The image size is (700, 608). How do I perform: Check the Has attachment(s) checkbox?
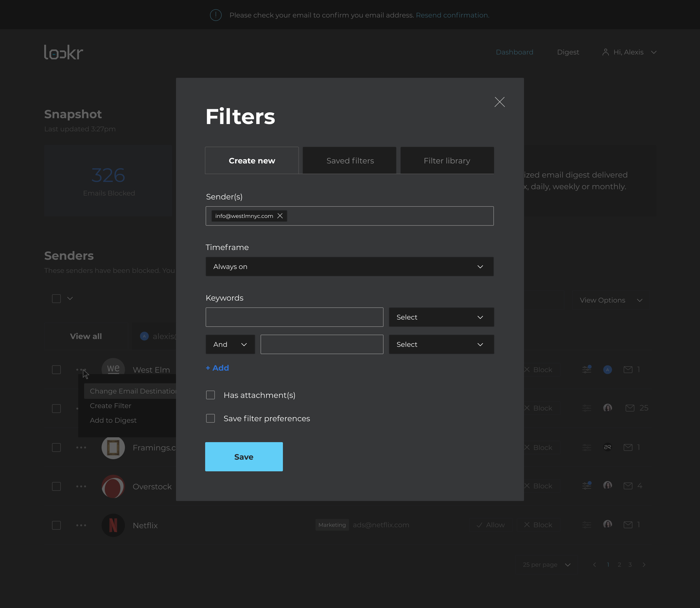[x=211, y=395]
